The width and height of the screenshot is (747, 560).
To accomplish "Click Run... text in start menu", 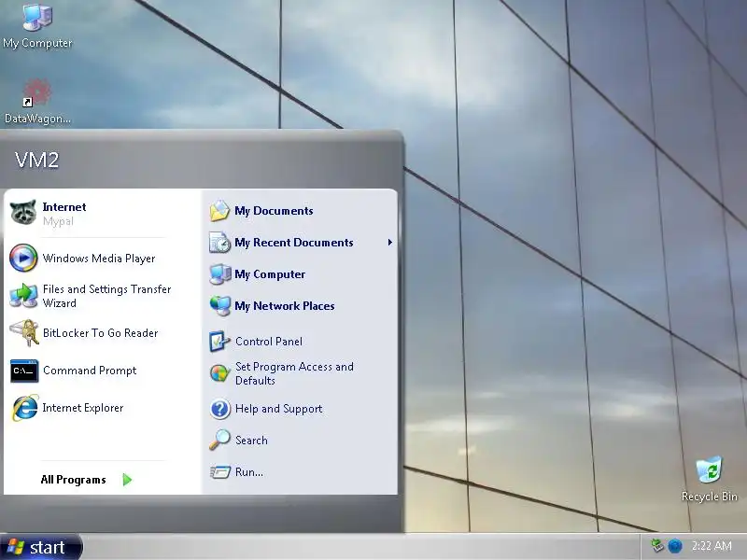I will coord(249,472).
